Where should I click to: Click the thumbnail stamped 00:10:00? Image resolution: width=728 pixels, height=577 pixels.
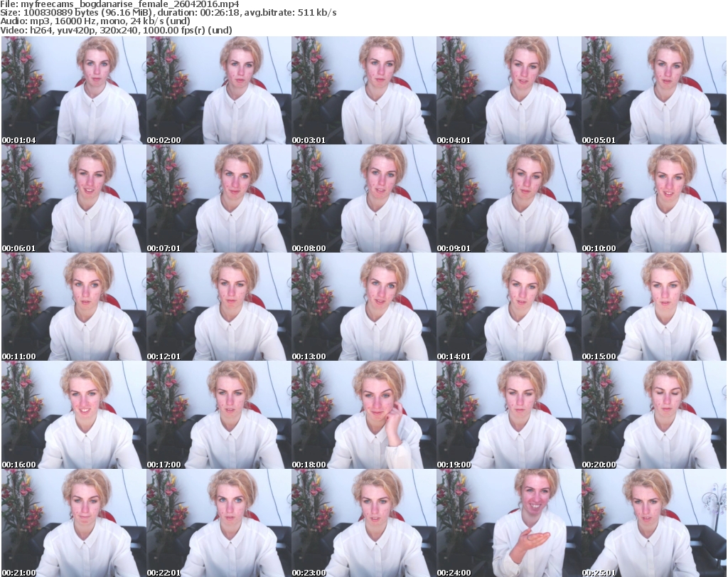coord(654,198)
